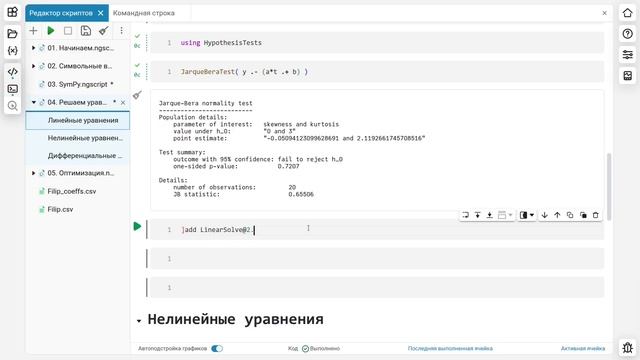
Task: Close the panel with top-right X
Action: click(604, 13)
